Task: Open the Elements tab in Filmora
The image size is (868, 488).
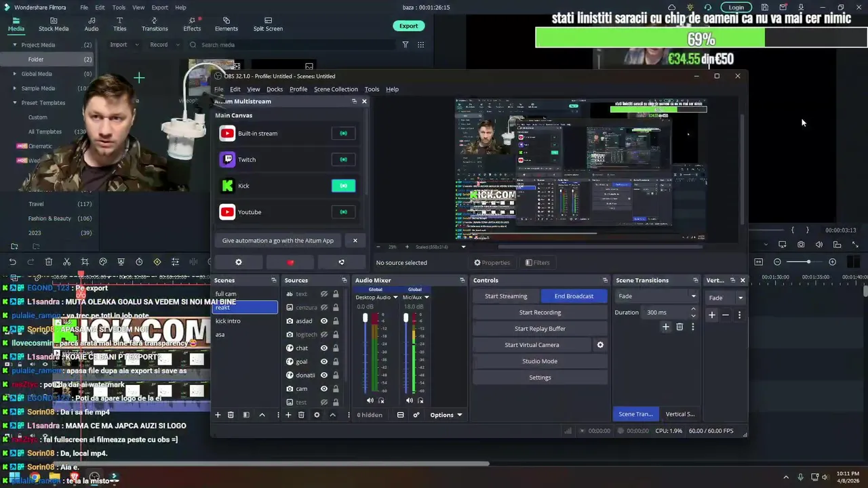Action: click(x=226, y=24)
